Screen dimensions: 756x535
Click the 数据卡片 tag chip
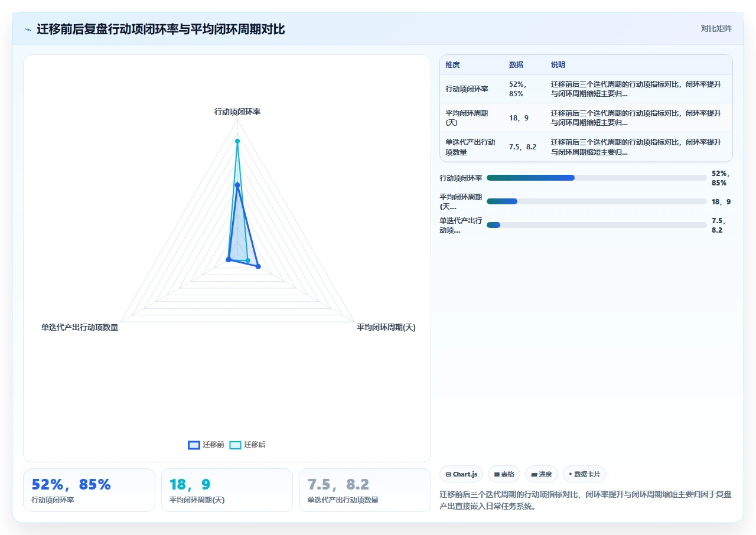584,474
